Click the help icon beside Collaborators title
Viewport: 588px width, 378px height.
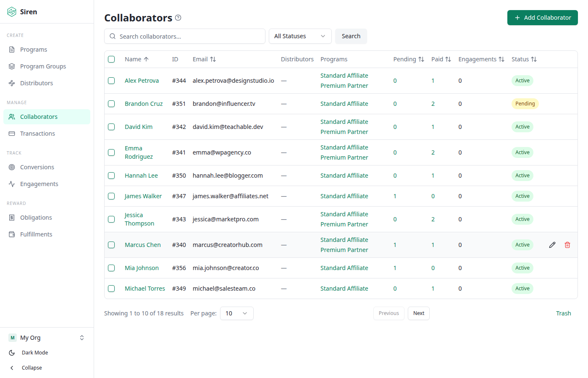pyautogui.click(x=178, y=18)
